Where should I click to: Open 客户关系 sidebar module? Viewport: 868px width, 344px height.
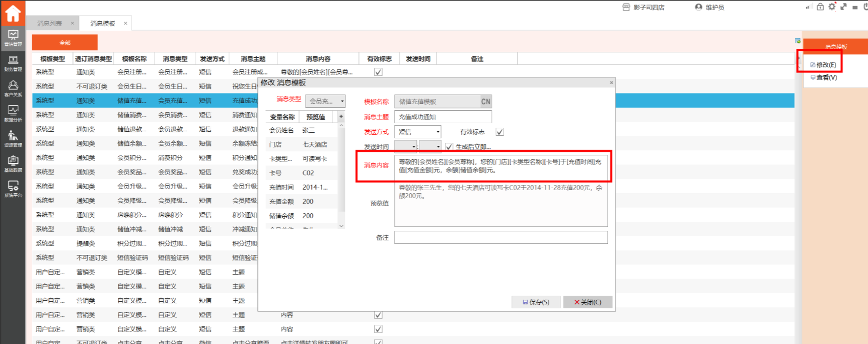point(13,88)
